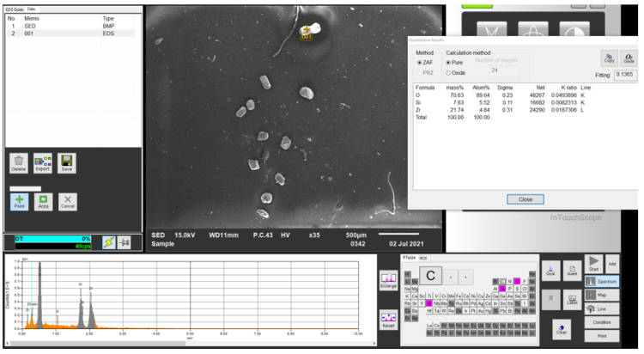Click the large C element display button
644x354 pixels.
[430, 276]
